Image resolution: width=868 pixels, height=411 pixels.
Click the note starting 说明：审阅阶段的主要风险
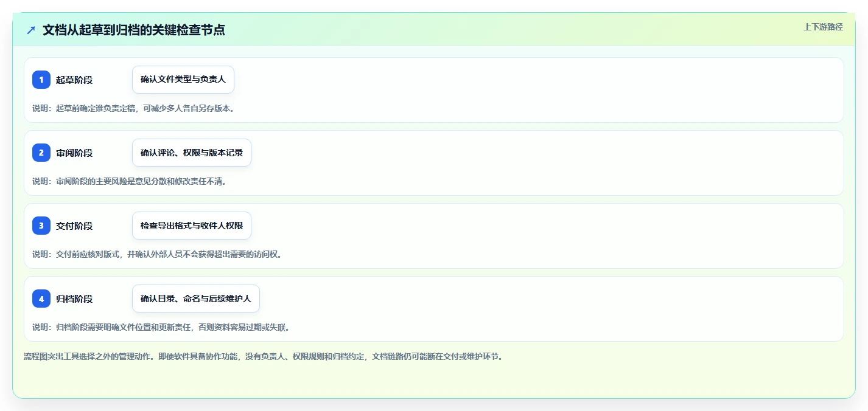pos(129,181)
